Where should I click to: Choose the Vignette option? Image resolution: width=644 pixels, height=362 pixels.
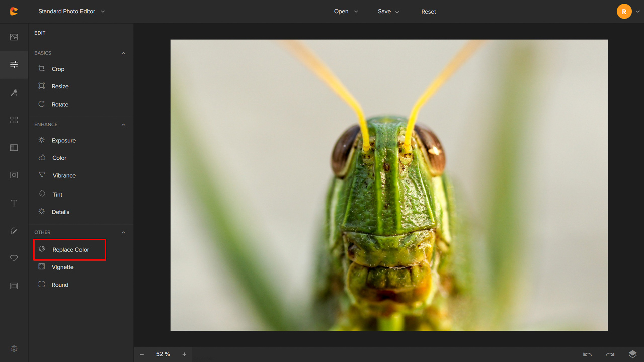pos(62,267)
